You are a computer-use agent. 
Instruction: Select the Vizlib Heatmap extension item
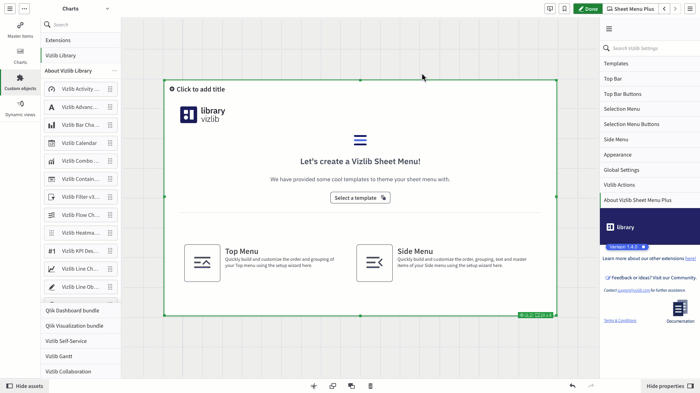click(81, 233)
